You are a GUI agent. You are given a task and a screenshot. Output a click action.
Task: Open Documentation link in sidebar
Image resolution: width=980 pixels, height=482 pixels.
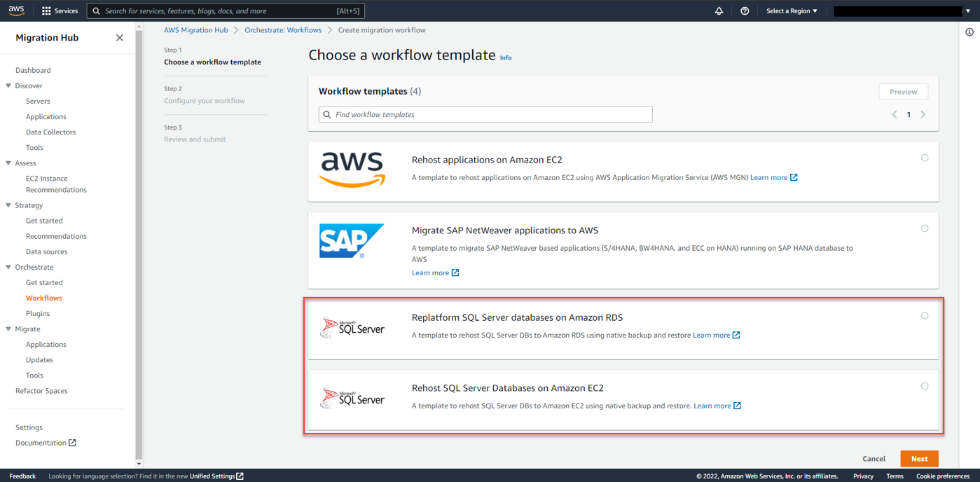pyautogui.click(x=41, y=443)
